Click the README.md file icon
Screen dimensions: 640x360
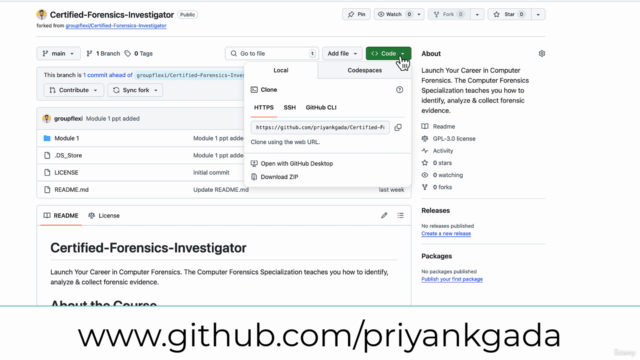point(47,190)
